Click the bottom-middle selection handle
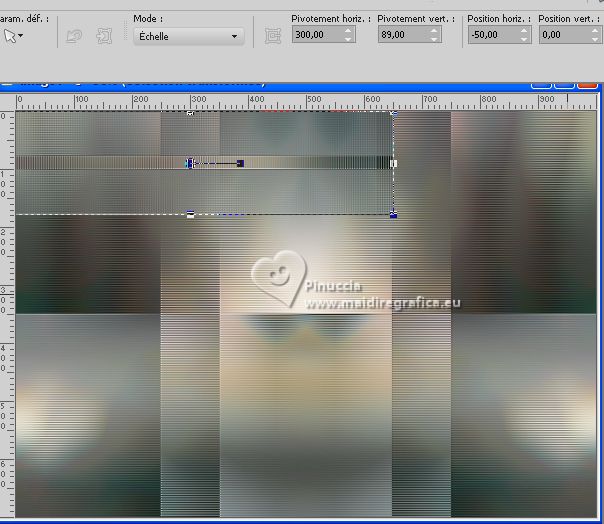 coord(190,215)
